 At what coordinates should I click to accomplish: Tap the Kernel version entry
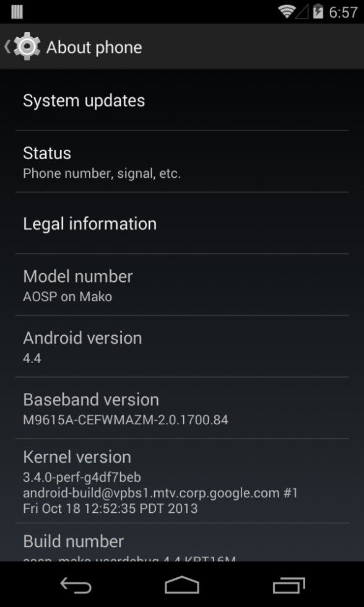point(182,481)
